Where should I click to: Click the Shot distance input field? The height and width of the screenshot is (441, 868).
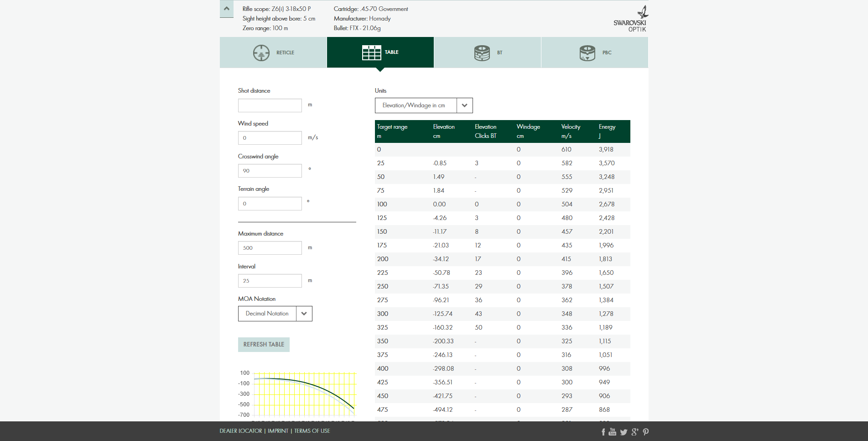270,105
